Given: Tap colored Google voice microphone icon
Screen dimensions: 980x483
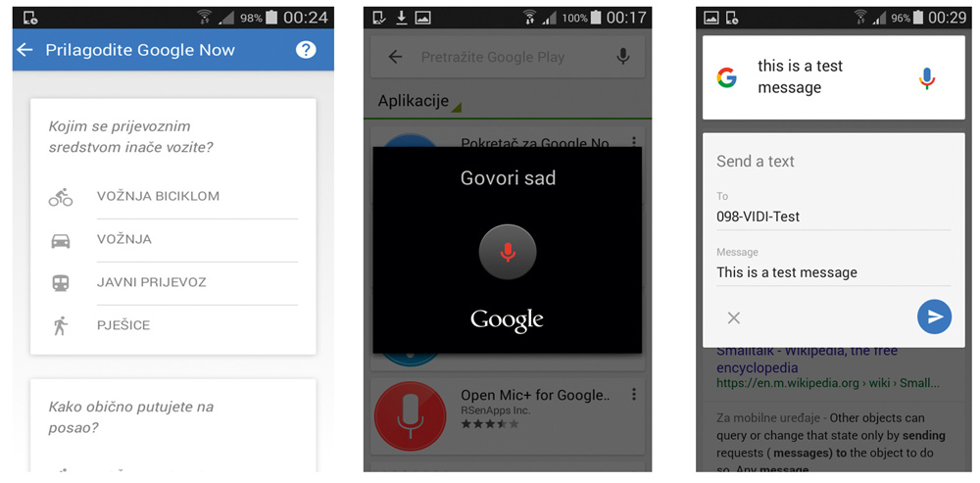Looking at the screenshot, I should (927, 78).
